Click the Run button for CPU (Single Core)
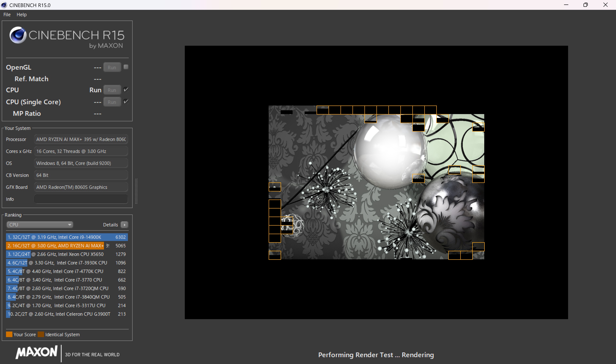 tap(112, 102)
